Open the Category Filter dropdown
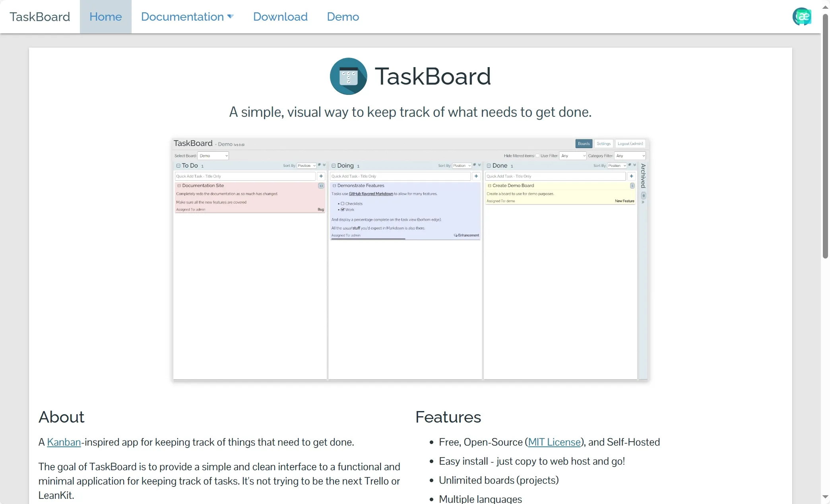Image resolution: width=830 pixels, height=504 pixels. pos(630,156)
